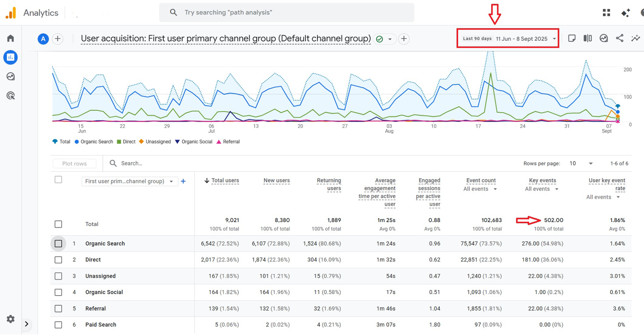Sort table by New users column
The width and height of the screenshot is (644, 335).
(276, 181)
